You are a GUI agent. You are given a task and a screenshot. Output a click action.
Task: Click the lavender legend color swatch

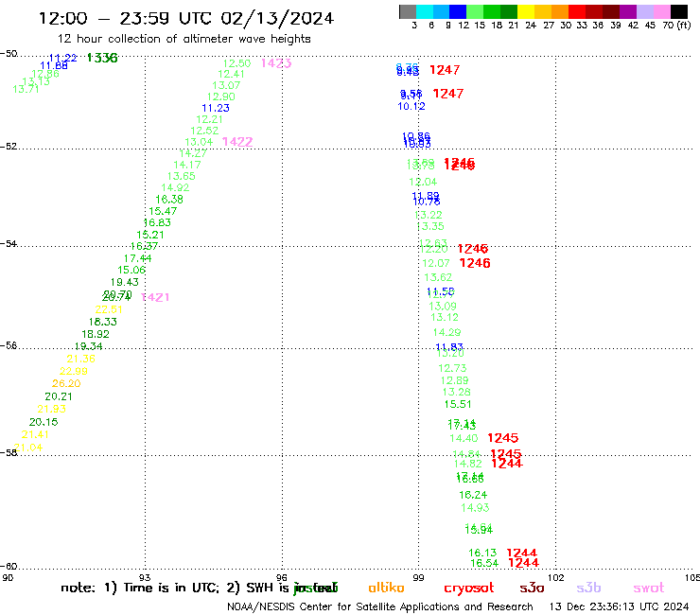coord(645,11)
